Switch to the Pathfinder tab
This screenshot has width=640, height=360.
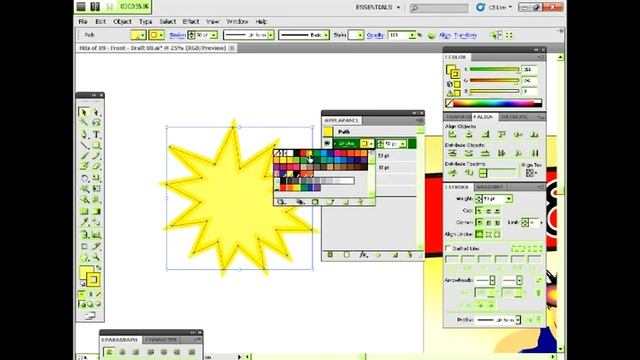(x=514, y=117)
